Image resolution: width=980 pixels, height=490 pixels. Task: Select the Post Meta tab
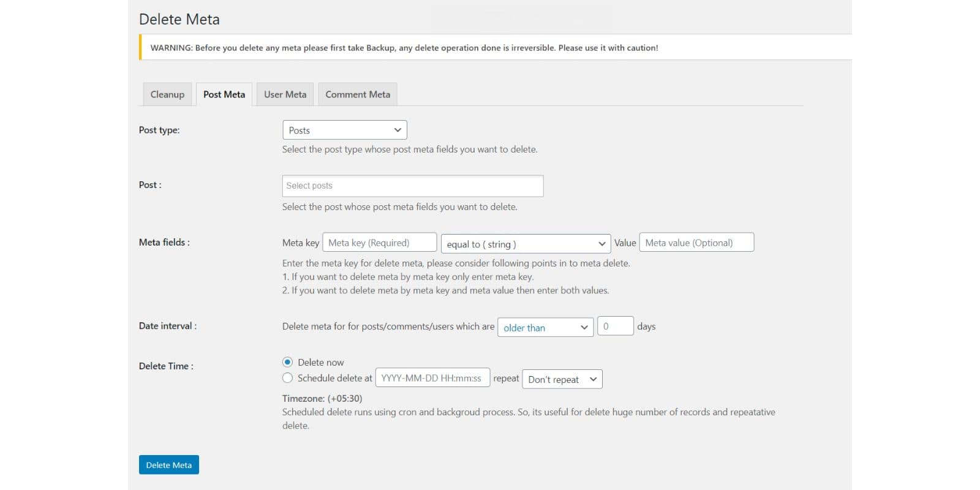(224, 94)
